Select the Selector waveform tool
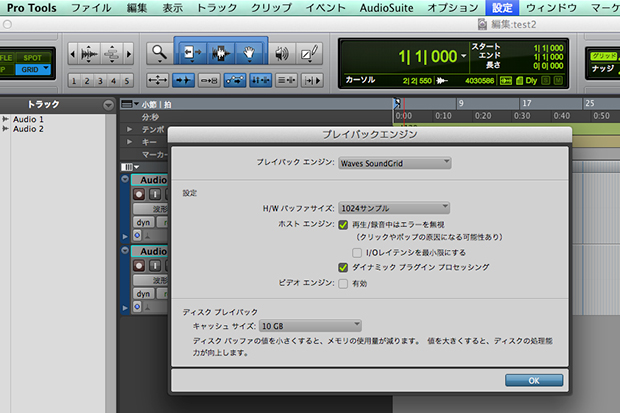This screenshot has height=413, width=620. click(x=221, y=53)
